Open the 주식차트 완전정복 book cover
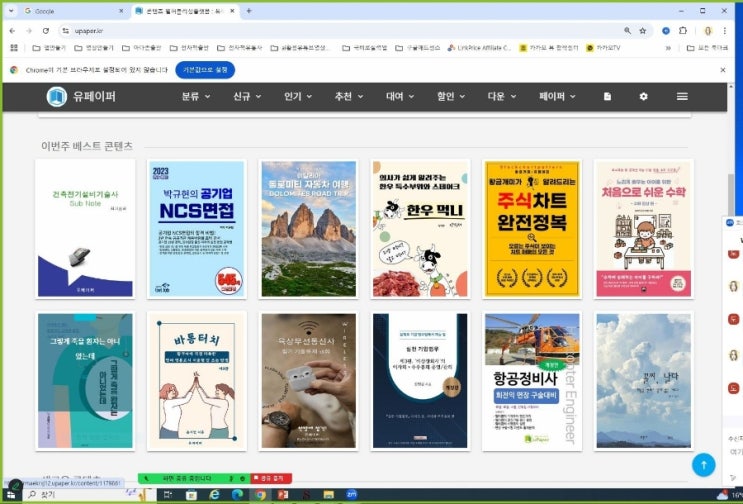 click(532, 229)
